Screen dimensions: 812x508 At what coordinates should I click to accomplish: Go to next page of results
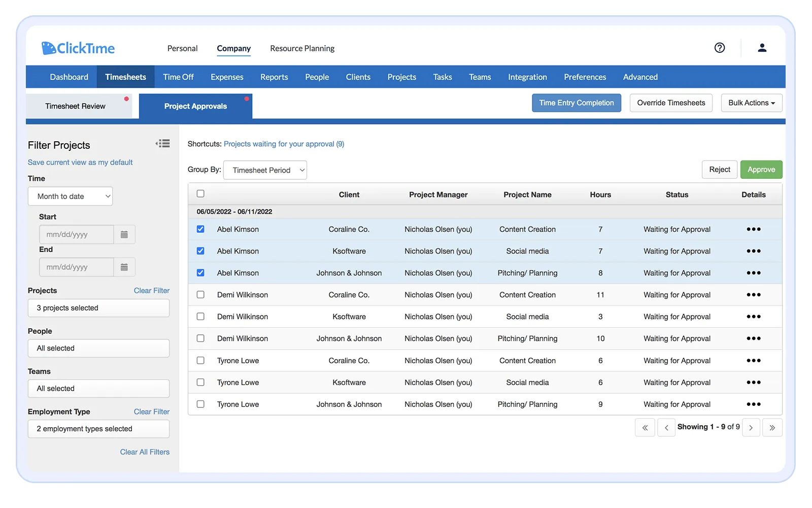click(751, 428)
